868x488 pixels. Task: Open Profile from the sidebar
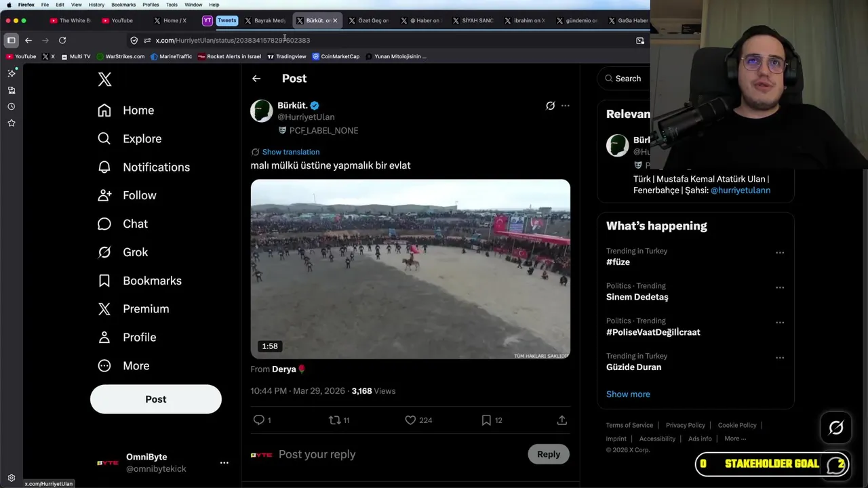(127, 338)
